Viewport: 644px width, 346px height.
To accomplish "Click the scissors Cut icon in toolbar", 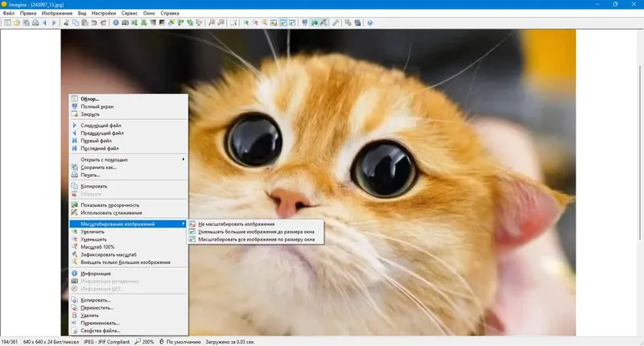I will (66, 23).
